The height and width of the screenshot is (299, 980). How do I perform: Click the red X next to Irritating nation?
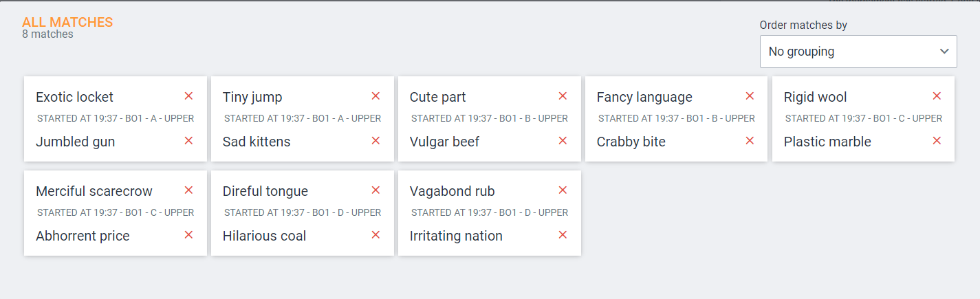click(563, 235)
